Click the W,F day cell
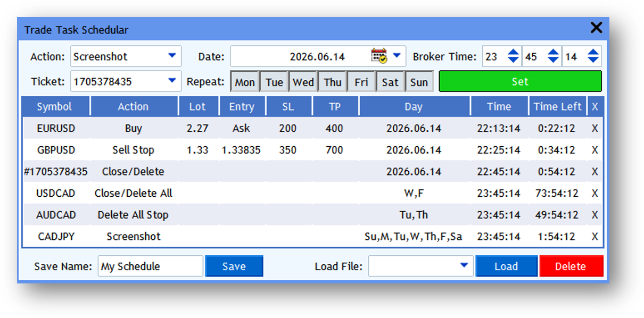 pyautogui.click(x=414, y=194)
